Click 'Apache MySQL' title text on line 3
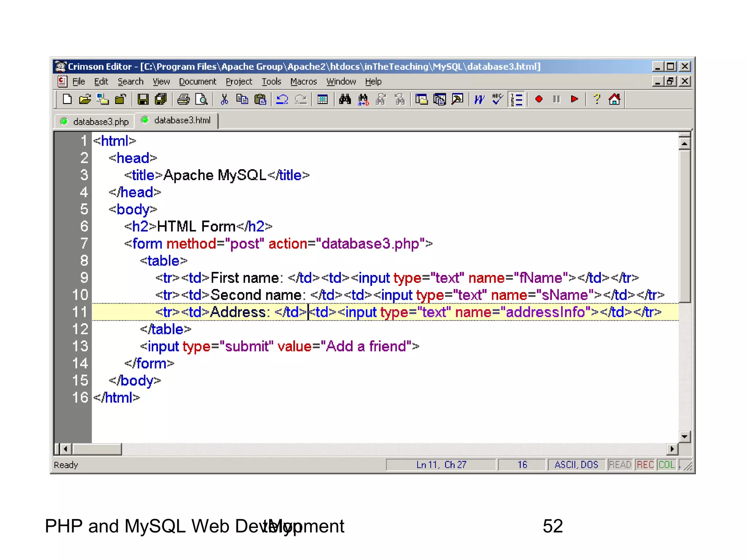Screen dimensions: 747x560 pyautogui.click(x=215, y=175)
